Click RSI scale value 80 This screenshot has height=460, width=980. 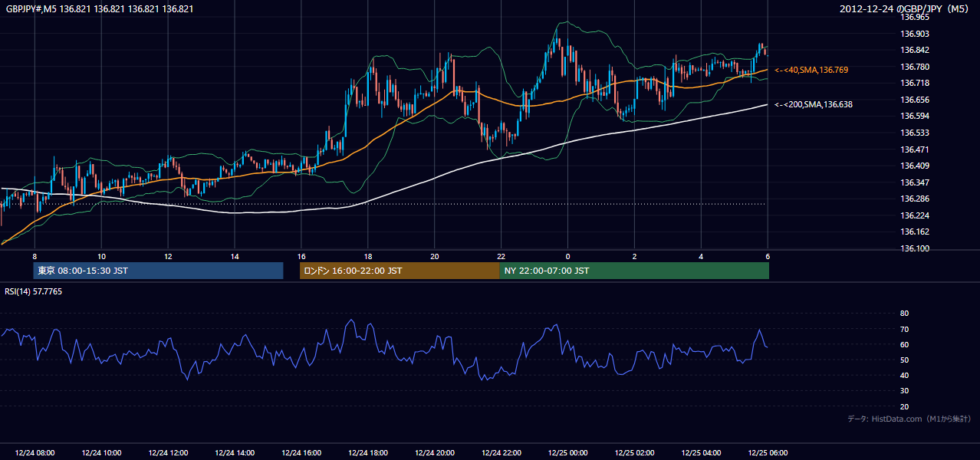904,314
